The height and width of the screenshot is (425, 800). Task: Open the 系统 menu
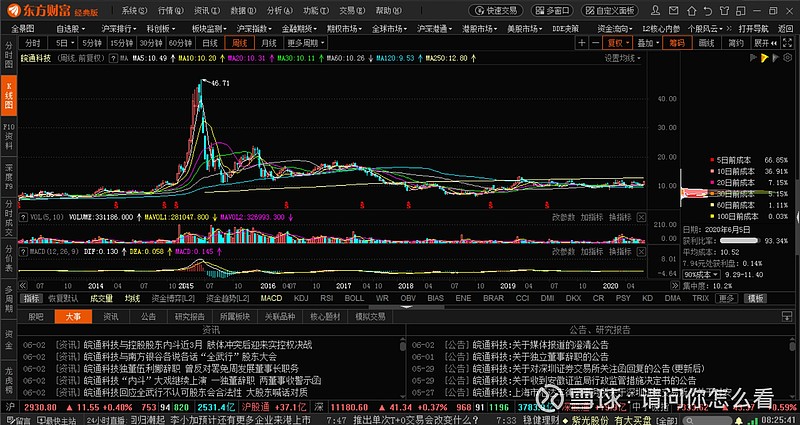[134, 10]
